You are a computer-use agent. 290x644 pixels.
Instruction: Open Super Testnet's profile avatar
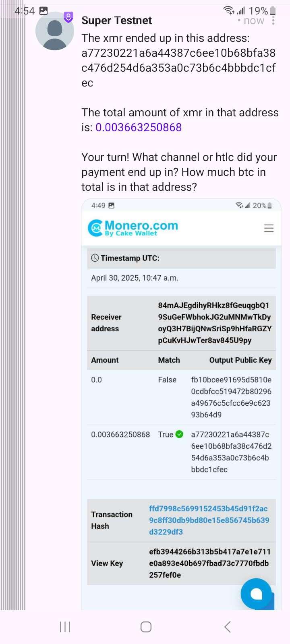tap(55, 31)
